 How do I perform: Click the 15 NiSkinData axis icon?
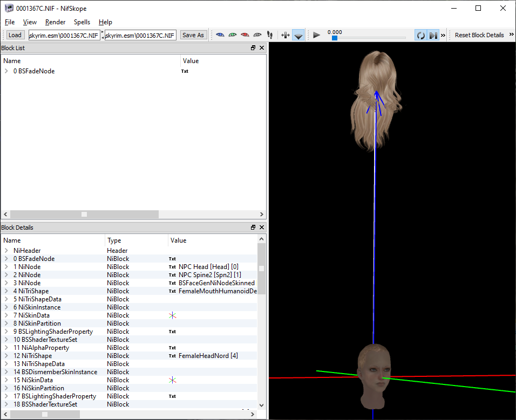172,380
